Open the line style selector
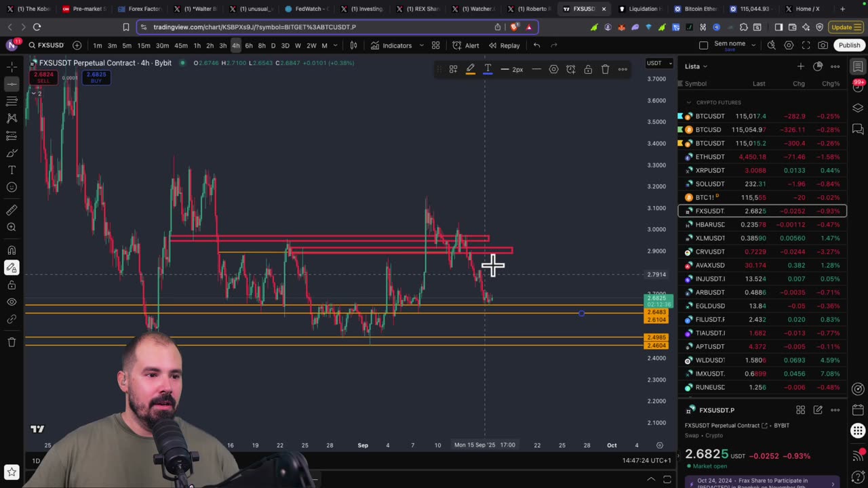868x488 pixels. (536, 69)
